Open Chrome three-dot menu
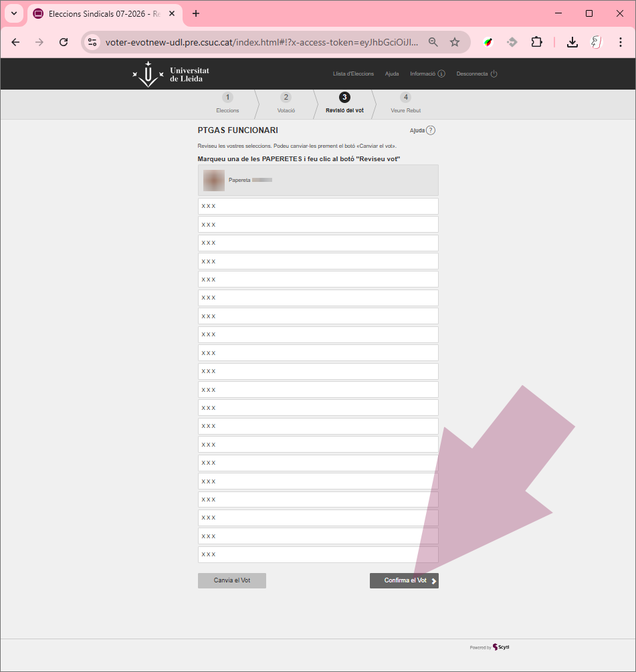The width and height of the screenshot is (636, 672). coord(620,42)
